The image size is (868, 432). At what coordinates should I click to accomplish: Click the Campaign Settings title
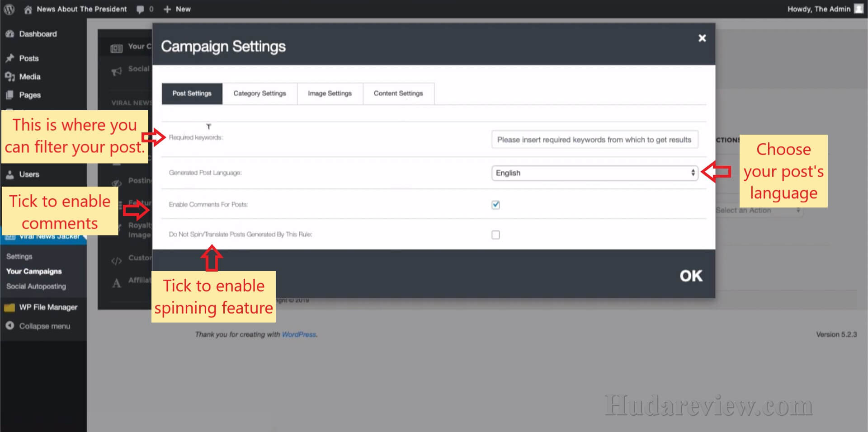point(223,47)
